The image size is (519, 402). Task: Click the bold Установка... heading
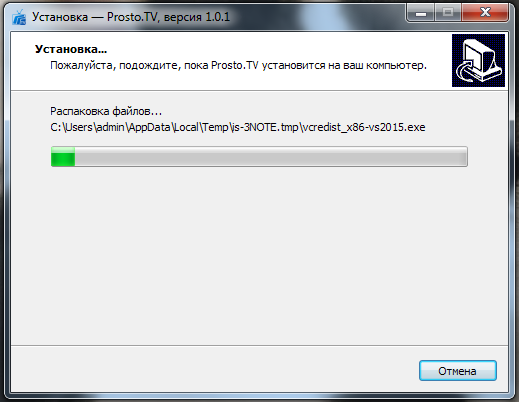[71, 49]
